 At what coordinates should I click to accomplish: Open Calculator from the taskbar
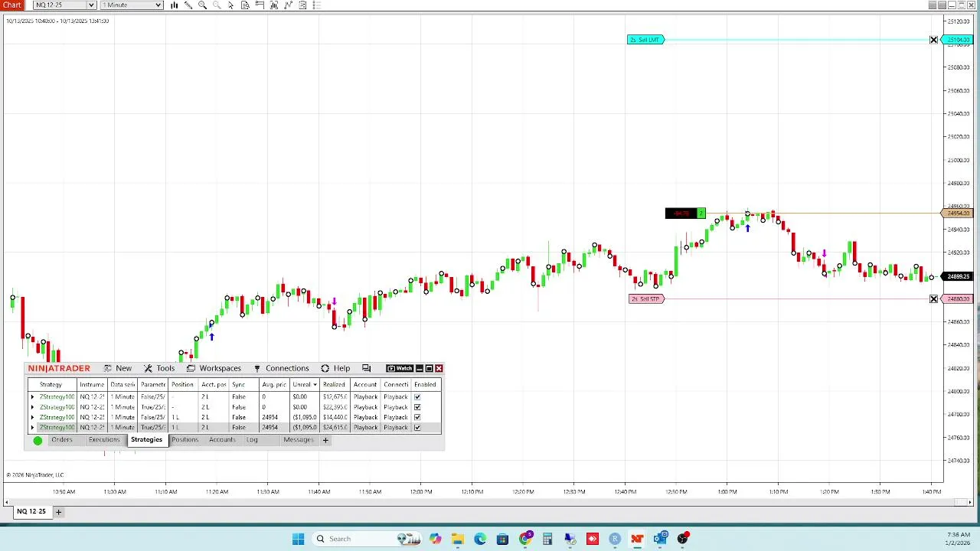click(547, 539)
